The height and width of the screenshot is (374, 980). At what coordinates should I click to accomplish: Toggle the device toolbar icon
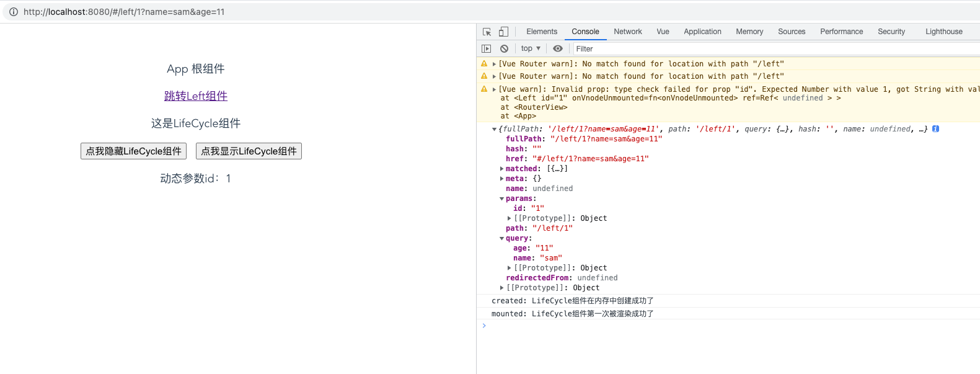503,32
